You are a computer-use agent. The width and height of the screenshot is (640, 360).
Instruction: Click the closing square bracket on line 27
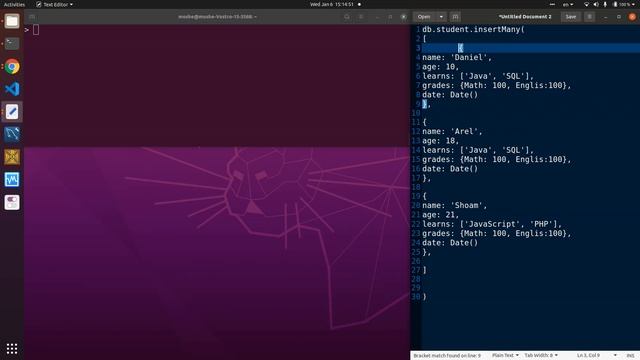[x=424, y=270]
